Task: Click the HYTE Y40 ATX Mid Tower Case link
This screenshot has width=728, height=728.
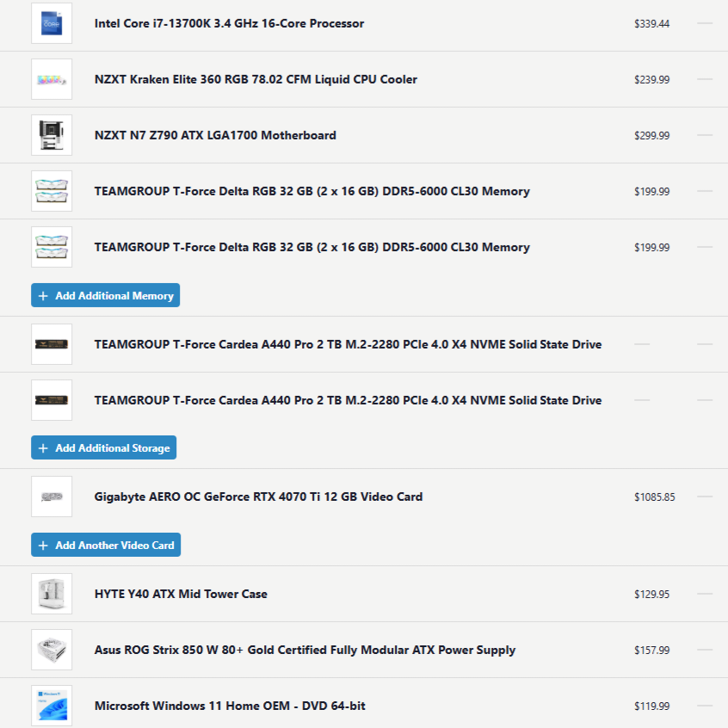Action: [181, 594]
